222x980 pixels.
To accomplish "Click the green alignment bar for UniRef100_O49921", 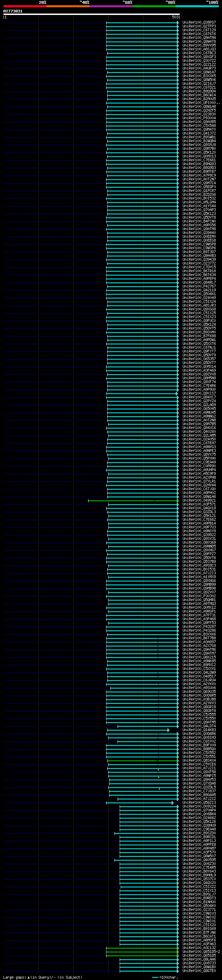I will pyautogui.click(x=133, y=501).
